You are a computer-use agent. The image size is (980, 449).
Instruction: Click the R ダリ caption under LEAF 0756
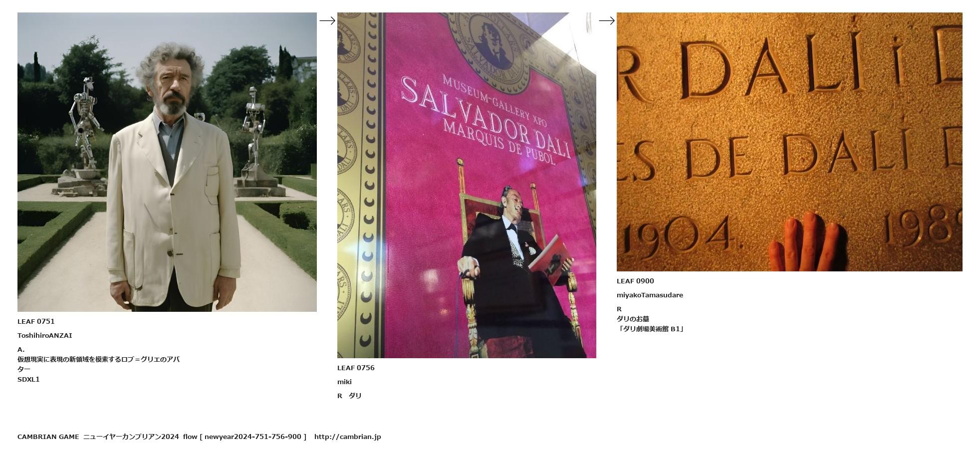point(349,396)
